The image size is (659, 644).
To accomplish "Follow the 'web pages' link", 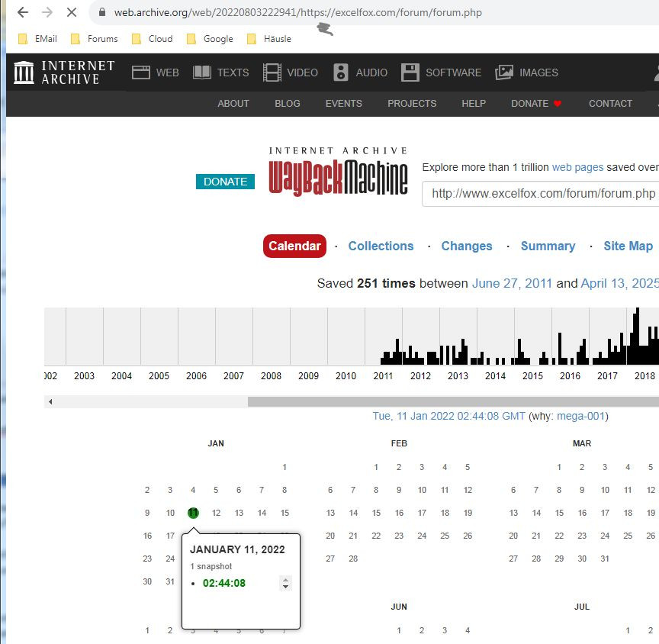I will pos(577,167).
